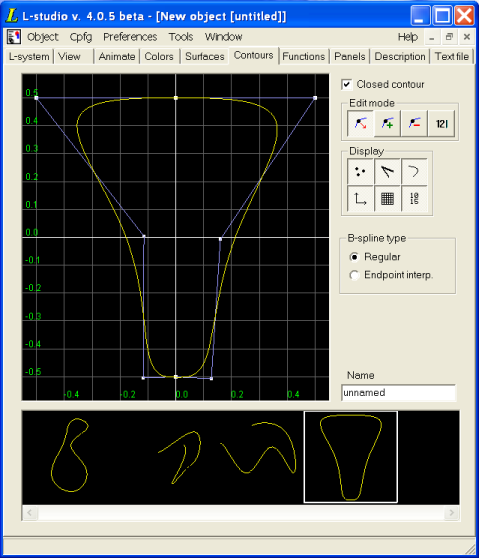Toggle display of the coordinate axes
The image size is (479, 558).
click(360, 199)
